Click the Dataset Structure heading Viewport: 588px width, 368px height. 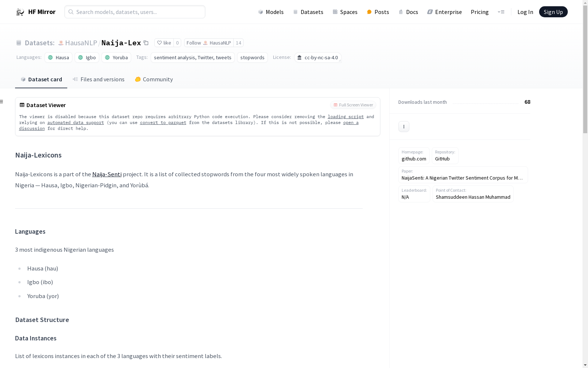pyautogui.click(x=42, y=320)
